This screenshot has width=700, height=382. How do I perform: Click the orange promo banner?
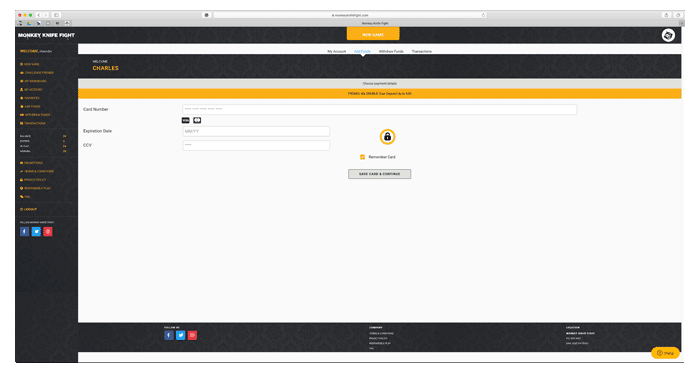pos(379,94)
